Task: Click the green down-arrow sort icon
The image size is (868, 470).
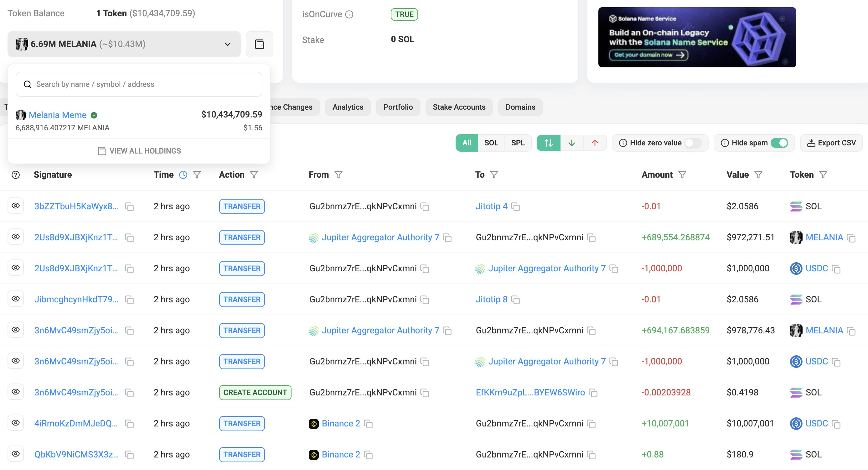Action: [x=572, y=143]
